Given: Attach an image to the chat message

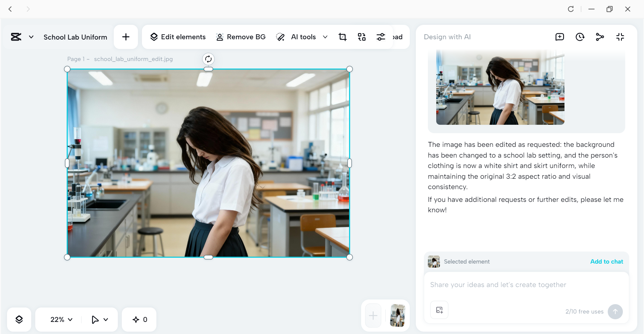Looking at the screenshot, I should [x=439, y=310].
